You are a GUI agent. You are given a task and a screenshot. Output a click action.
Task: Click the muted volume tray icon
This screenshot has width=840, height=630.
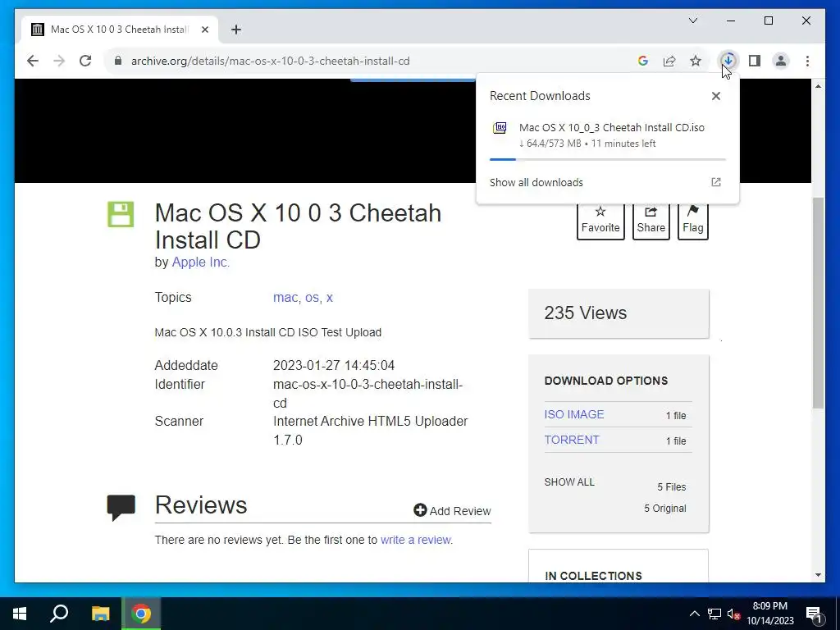coord(733,614)
